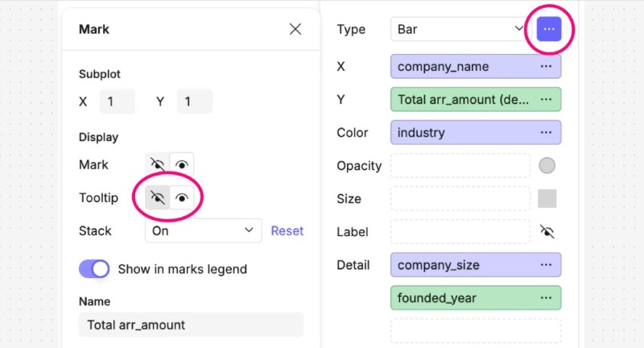Click the hidden-eye icon next to Label

pos(547,232)
